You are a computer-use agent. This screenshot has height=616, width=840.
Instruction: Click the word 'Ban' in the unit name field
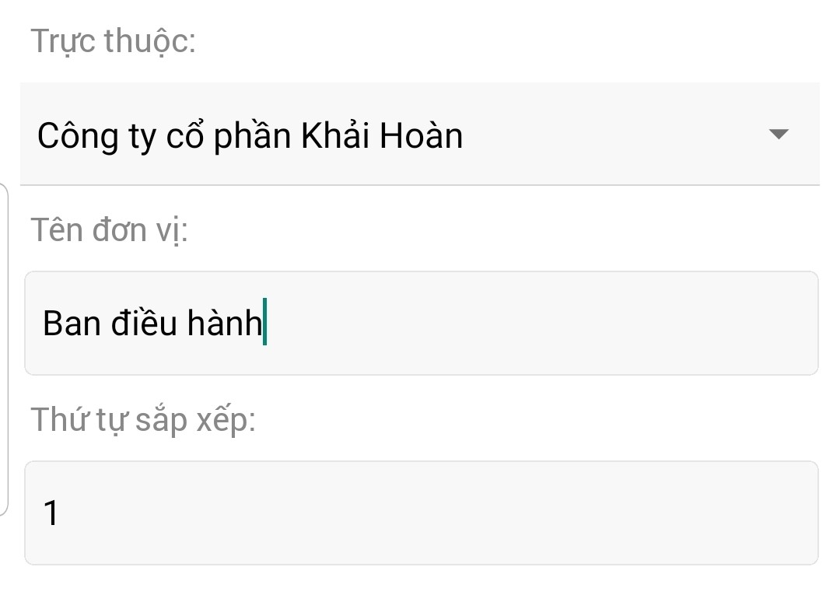click(x=74, y=323)
